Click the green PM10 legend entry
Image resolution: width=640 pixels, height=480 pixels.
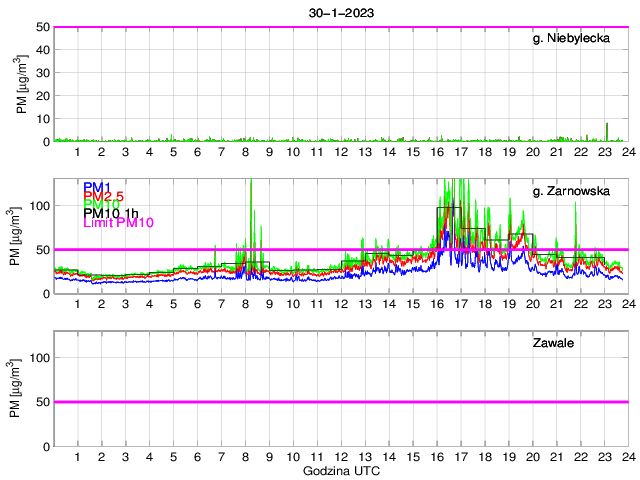click(102, 205)
